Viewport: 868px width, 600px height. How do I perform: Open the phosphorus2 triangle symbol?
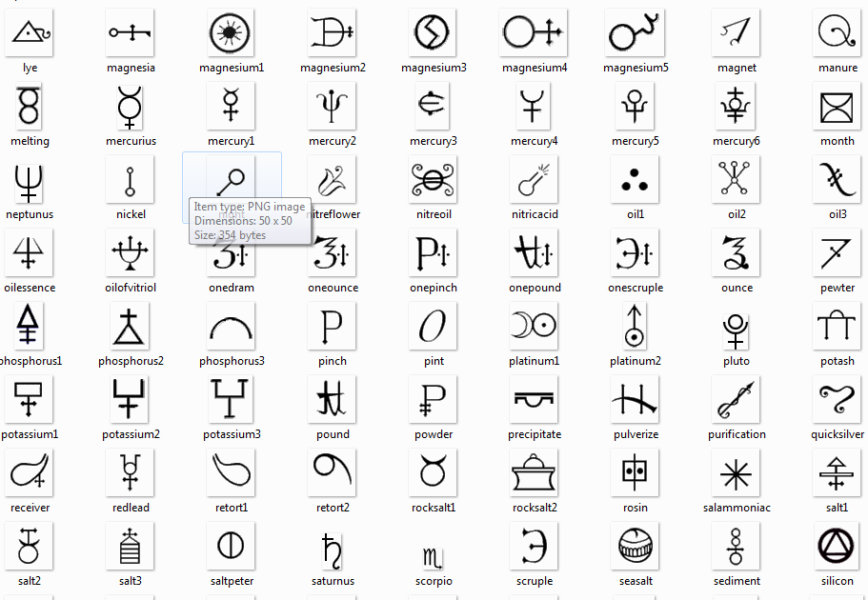(x=130, y=325)
